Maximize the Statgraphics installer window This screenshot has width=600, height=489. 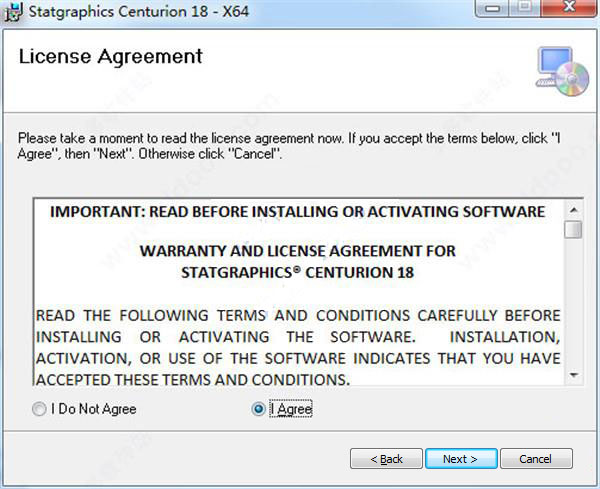(525, 8)
